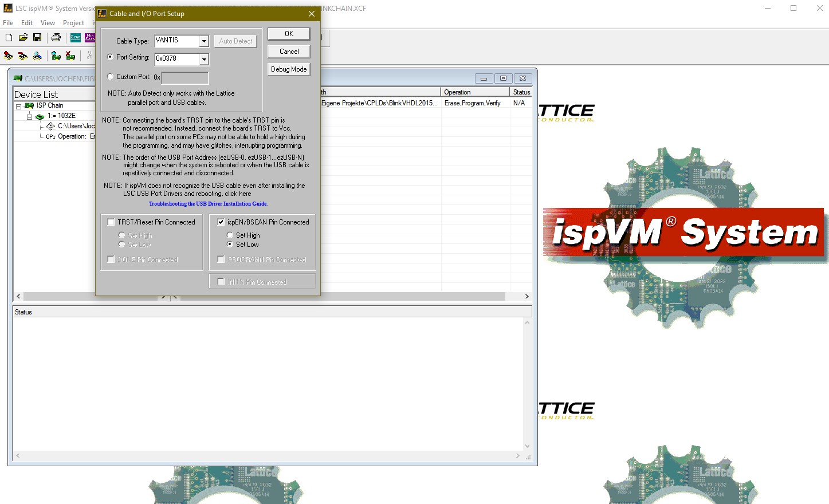Enable TRST/Reset Pin Connected checkbox
The height and width of the screenshot is (504, 829).
(111, 222)
